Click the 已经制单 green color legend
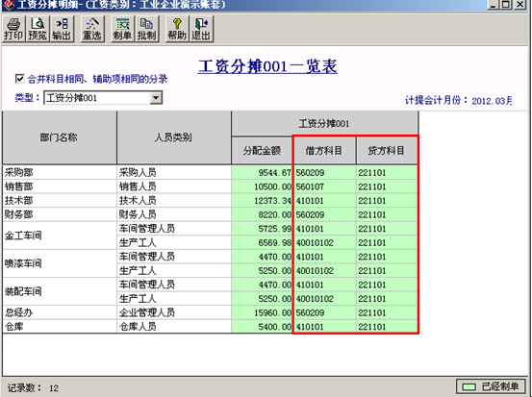This screenshot has height=397, width=532. (491, 386)
